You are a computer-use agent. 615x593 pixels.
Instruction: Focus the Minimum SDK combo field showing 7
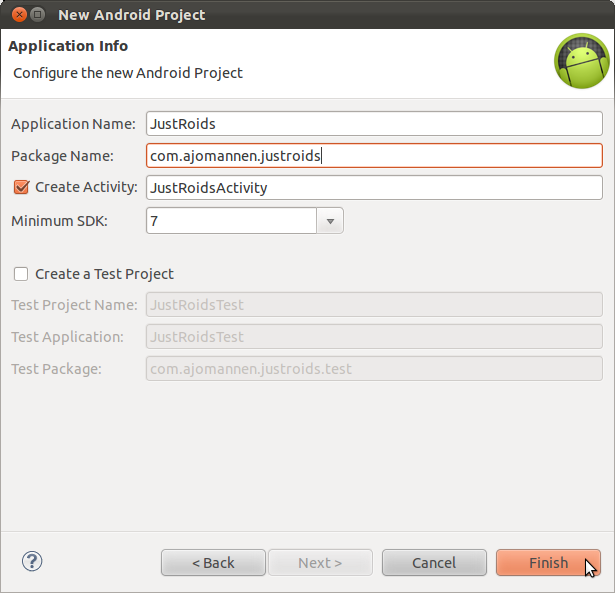[x=231, y=221]
